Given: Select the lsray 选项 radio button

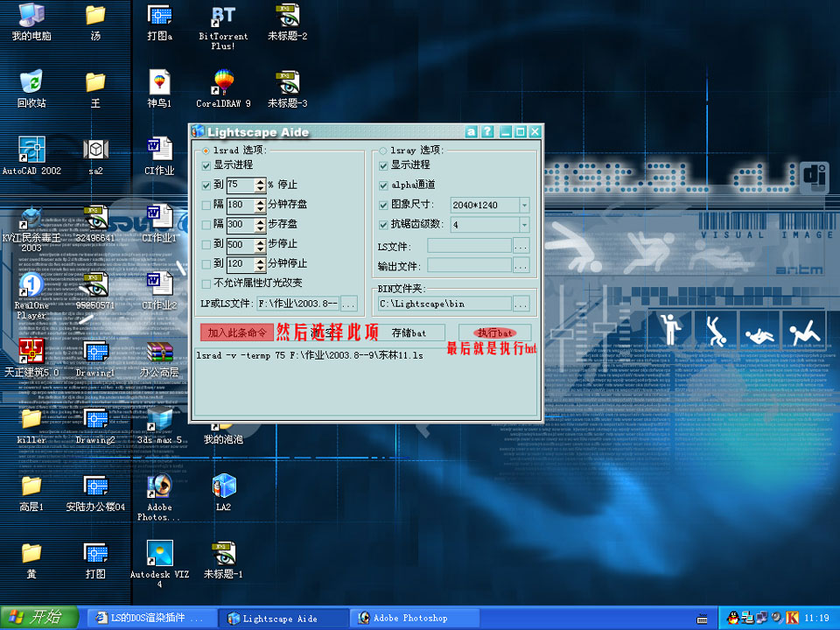Looking at the screenshot, I should tap(382, 150).
